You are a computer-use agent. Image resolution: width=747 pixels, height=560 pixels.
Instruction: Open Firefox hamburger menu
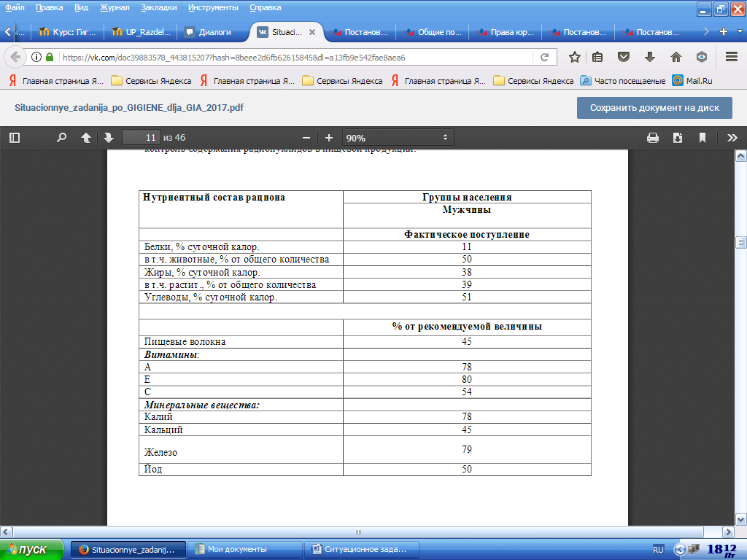(732, 57)
